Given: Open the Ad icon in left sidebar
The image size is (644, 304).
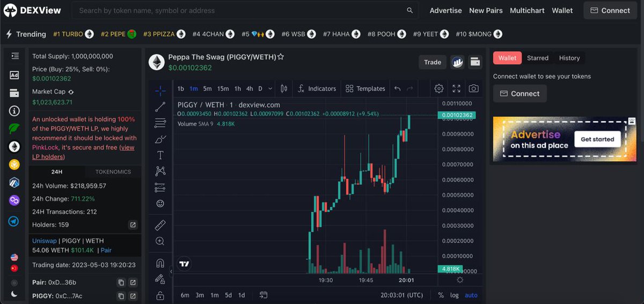Looking at the screenshot, I should (x=14, y=75).
